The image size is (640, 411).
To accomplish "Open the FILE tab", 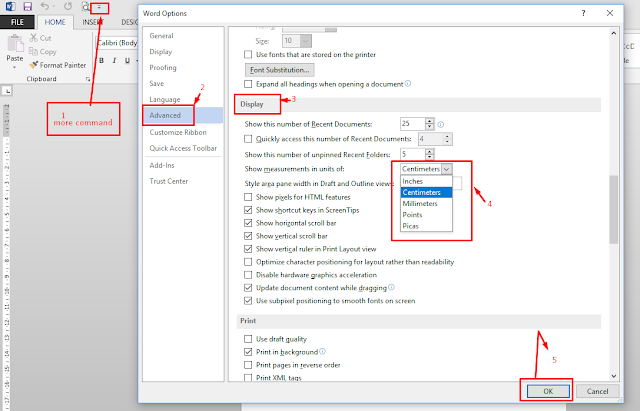I will click(17, 22).
